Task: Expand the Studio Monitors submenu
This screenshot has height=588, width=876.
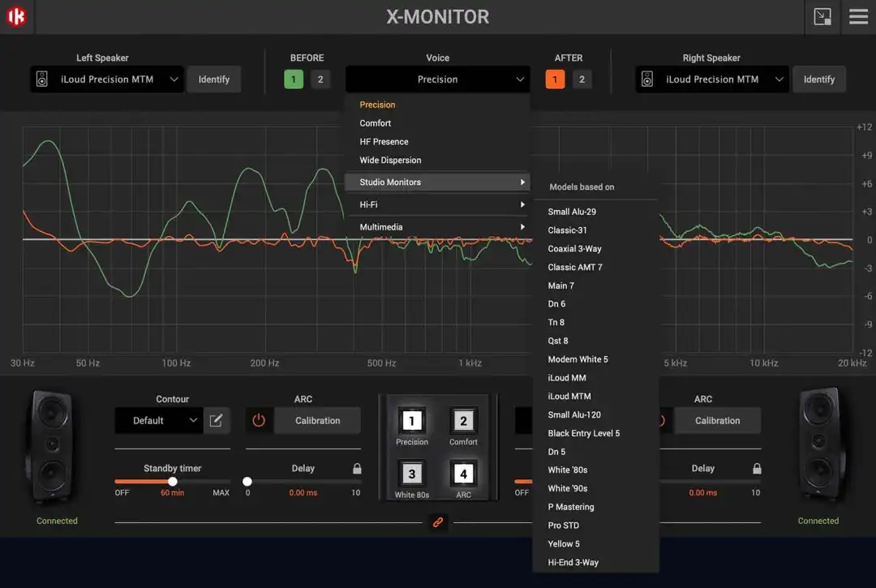Action: [x=437, y=182]
